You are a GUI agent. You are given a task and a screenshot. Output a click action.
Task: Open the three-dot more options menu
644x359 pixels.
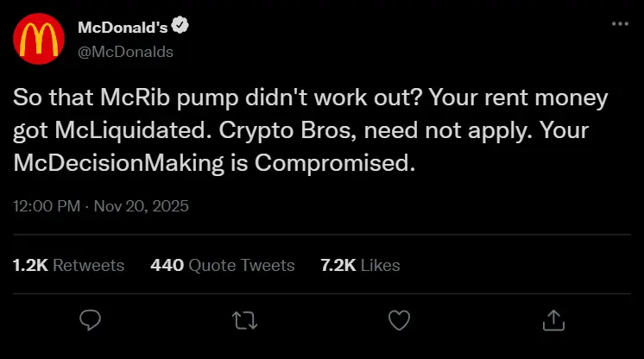[x=620, y=24]
